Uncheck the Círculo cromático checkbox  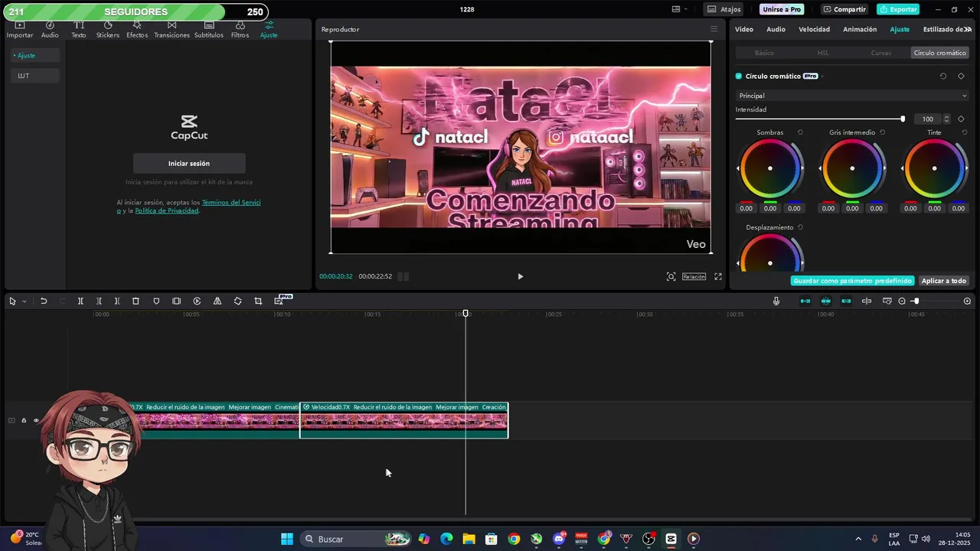739,76
